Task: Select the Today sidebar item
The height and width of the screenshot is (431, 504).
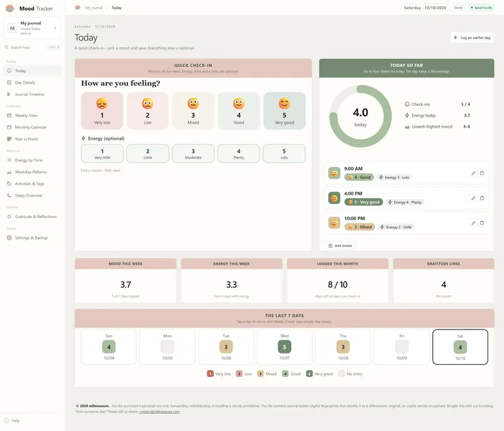Action: coord(33,71)
